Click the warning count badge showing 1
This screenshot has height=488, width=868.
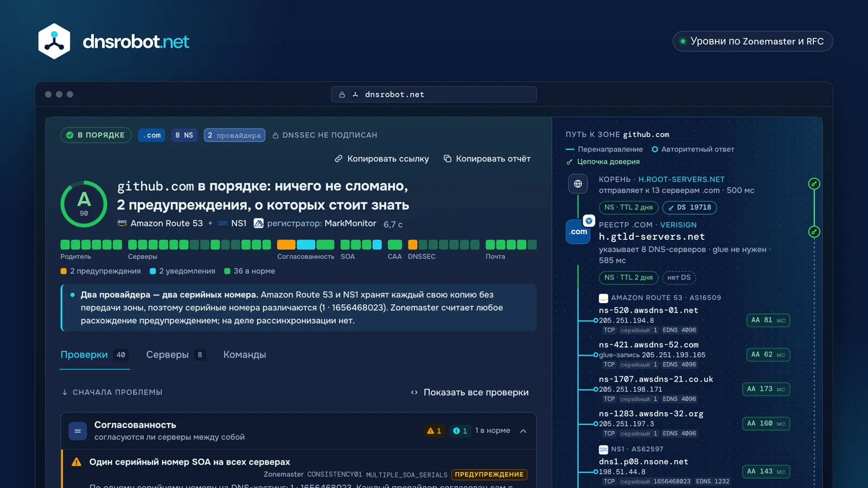coord(434,431)
